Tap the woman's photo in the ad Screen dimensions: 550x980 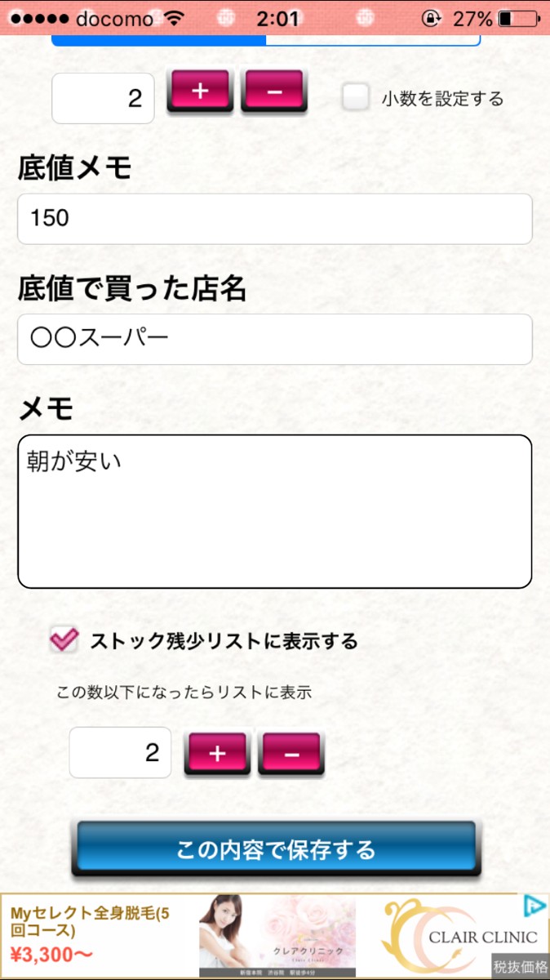coord(237,935)
